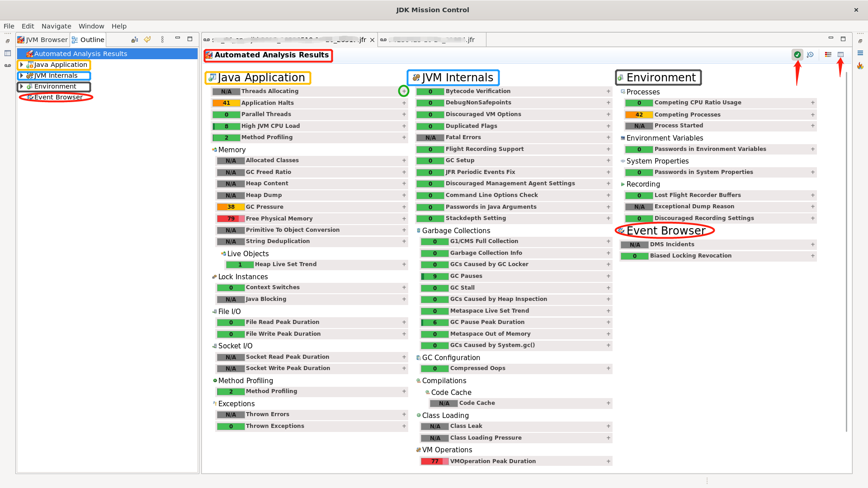Toggle Java Application node in left panel
868x488 pixels.
[x=21, y=64]
